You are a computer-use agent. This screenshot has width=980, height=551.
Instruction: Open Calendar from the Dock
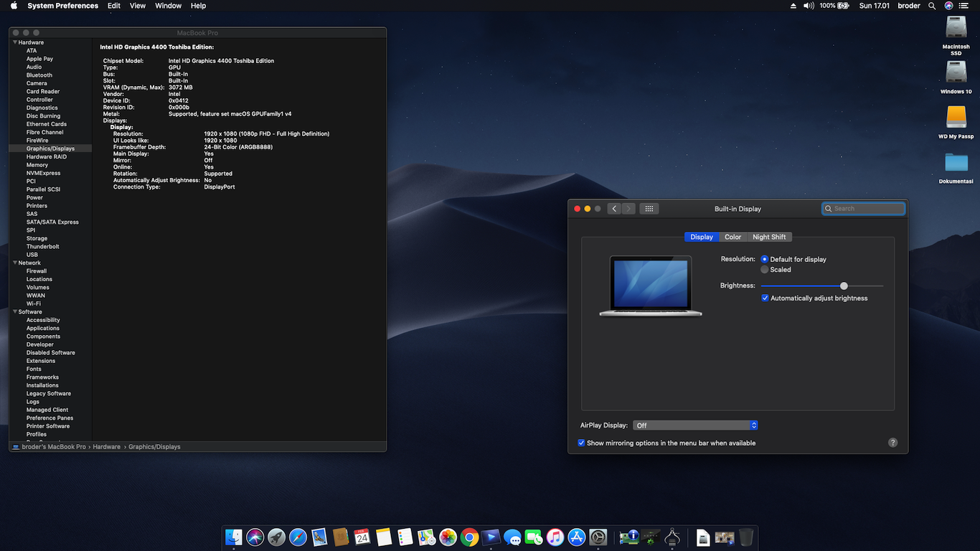coord(362,537)
